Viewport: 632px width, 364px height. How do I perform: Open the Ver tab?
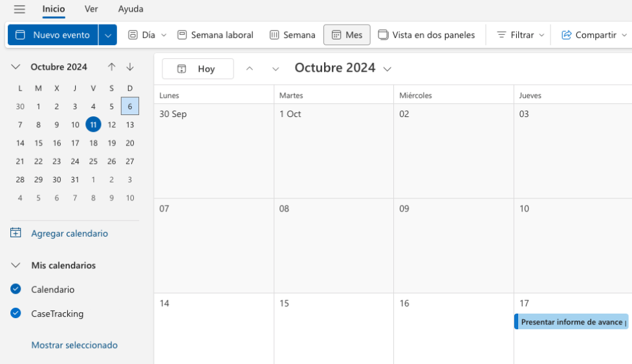click(x=91, y=9)
